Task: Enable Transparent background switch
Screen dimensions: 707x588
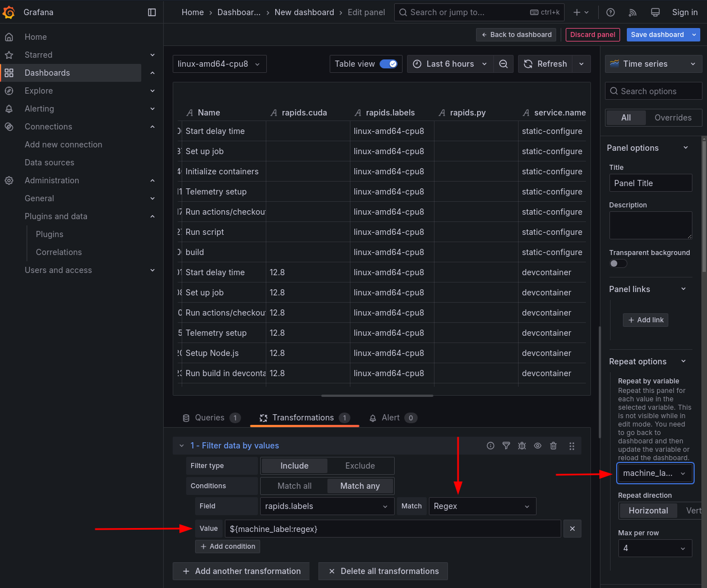Action: coord(618,263)
